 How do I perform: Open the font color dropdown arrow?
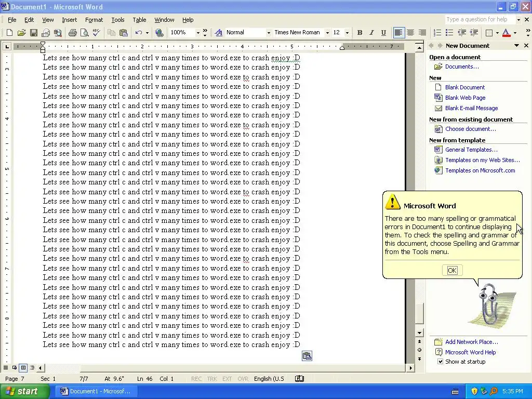tap(515, 33)
